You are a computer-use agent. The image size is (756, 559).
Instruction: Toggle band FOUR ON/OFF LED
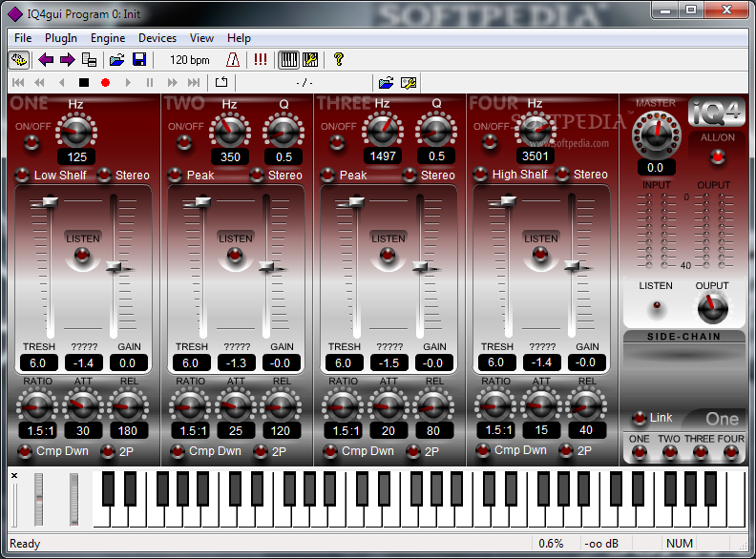click(x=490, y=141)
